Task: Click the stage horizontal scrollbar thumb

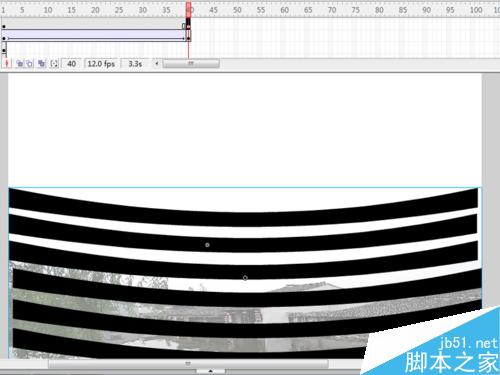Action: [x=188, y=364]
